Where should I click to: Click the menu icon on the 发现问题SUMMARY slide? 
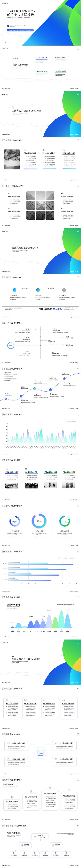[x=78, y=688]
